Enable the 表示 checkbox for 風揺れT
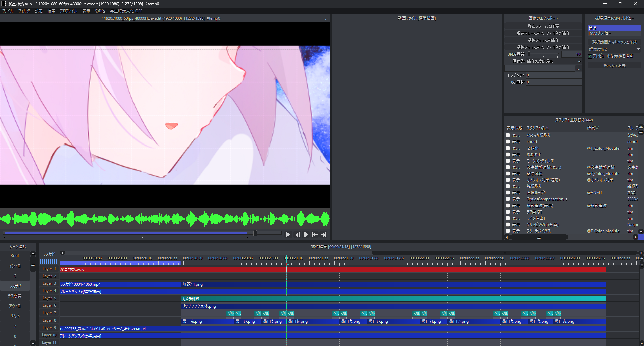The height and width of the screenshot is (346, 644). [x=508, y=155]
